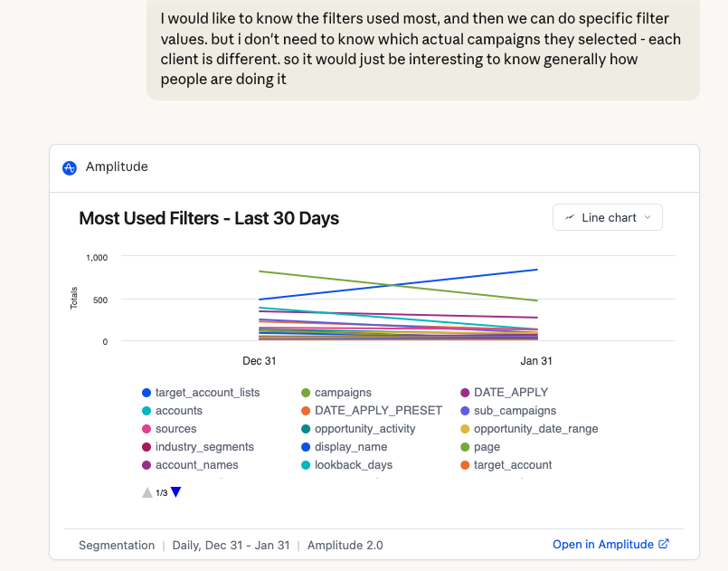Click the external link icon beside Open in Amplitude

[664, 544]
